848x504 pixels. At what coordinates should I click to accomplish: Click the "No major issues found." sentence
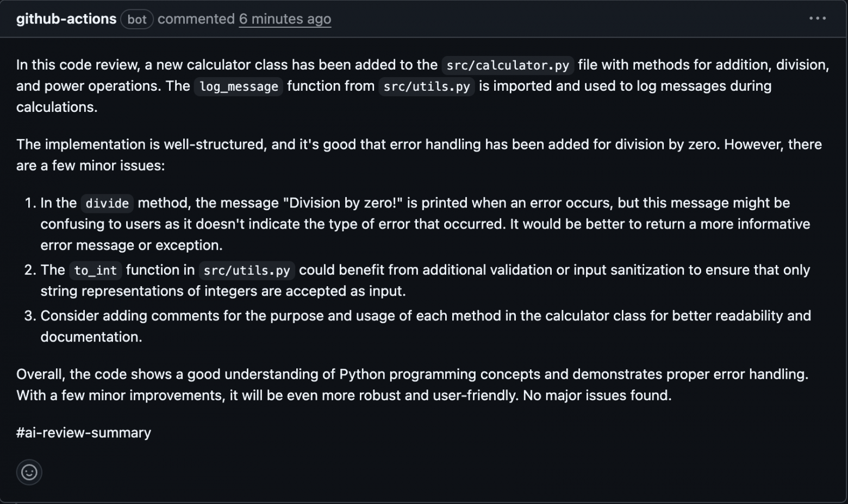click(597, 395)
